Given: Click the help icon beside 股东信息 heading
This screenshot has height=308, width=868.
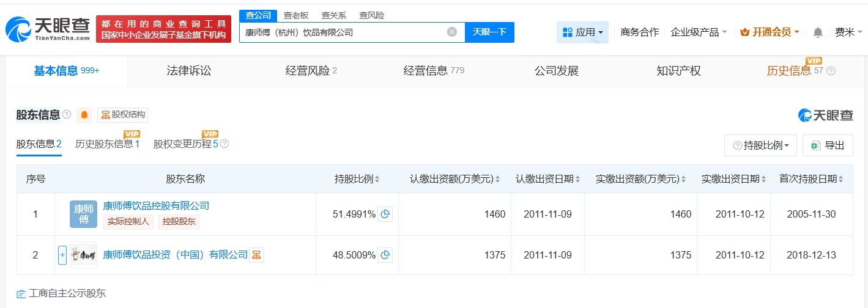Looking at the screenshot, I should (67, 114).
